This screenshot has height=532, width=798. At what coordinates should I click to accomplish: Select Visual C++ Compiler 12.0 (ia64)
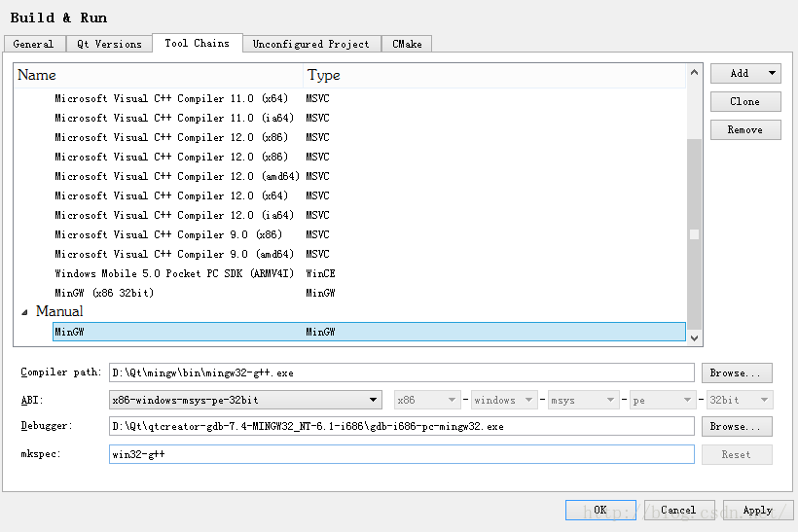(369, 215)
